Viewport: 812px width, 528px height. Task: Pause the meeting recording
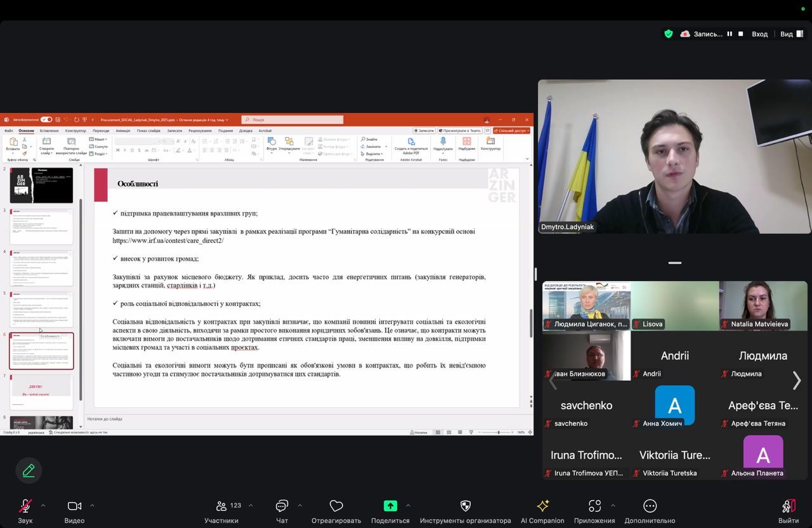pyautogui.click(x=730, y=34)
